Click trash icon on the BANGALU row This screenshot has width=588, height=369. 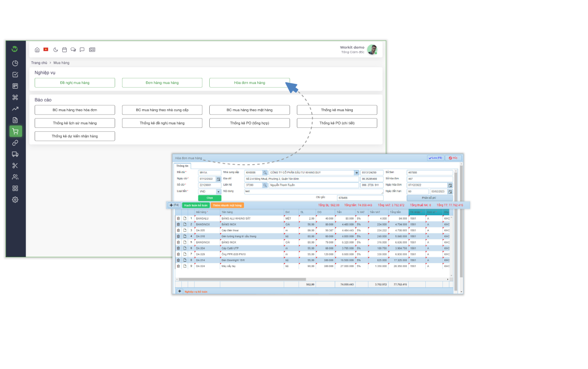pos(178,218)
